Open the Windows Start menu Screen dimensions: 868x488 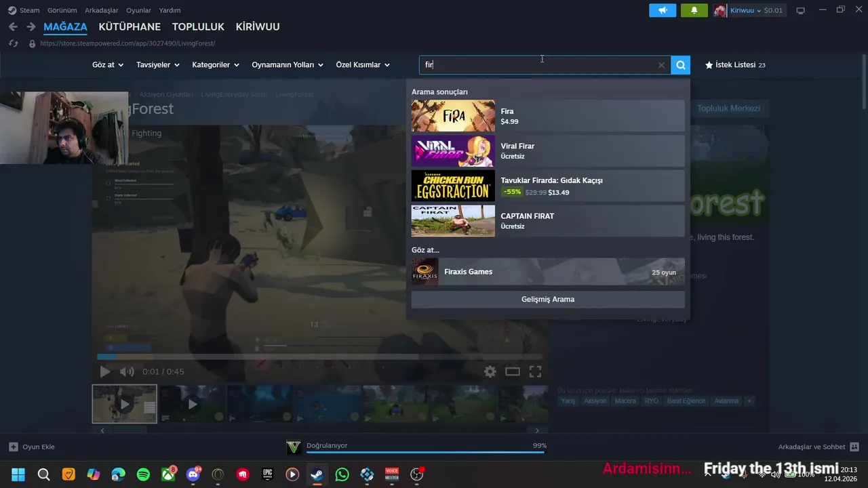[x=18, y=474]
